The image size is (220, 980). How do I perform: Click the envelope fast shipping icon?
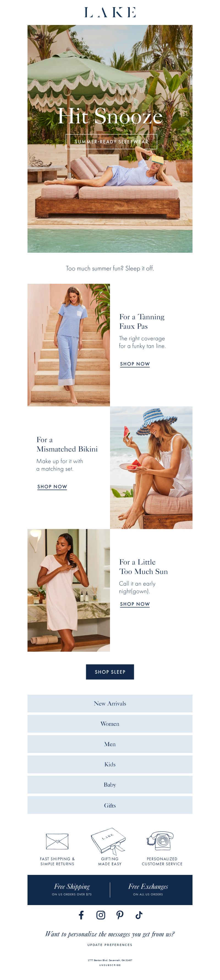pos(57,841)
